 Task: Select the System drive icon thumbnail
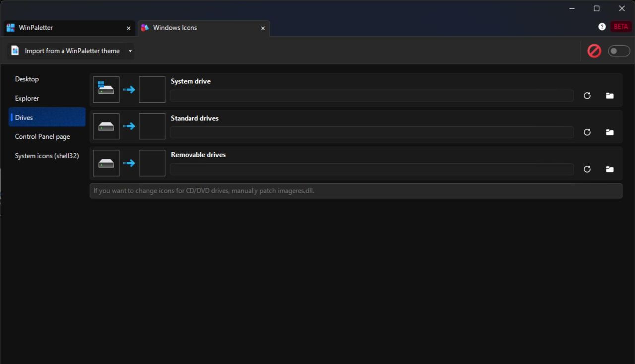point(106,89)
